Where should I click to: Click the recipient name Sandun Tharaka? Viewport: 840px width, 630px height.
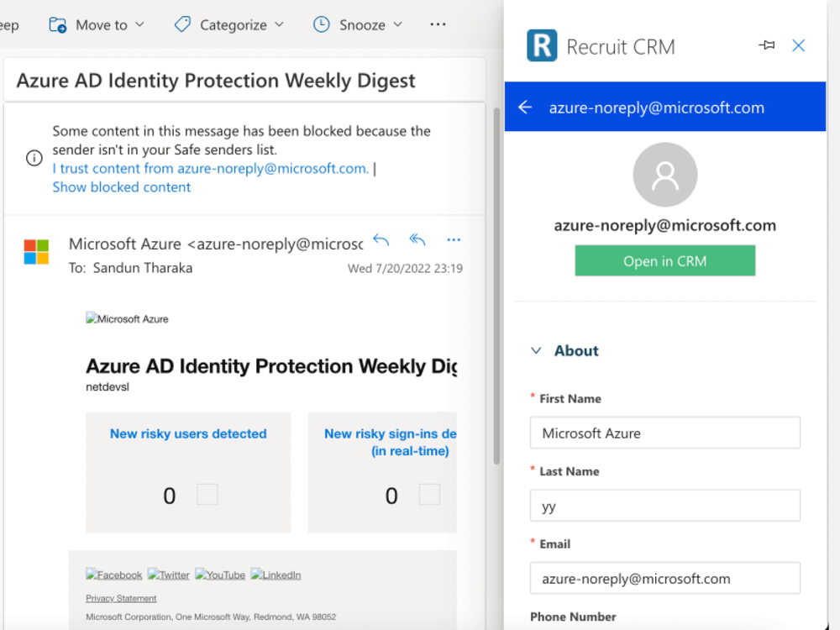point(143,268)
